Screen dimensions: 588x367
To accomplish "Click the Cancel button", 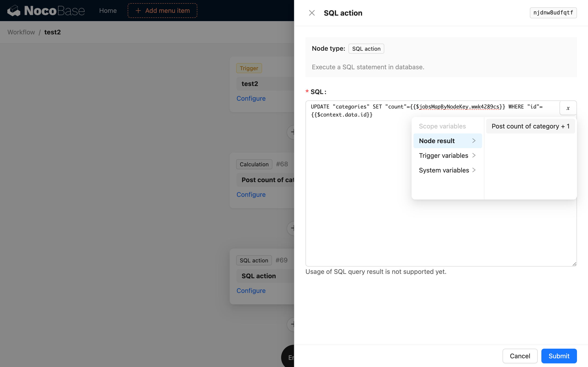I will pos(520,356).
